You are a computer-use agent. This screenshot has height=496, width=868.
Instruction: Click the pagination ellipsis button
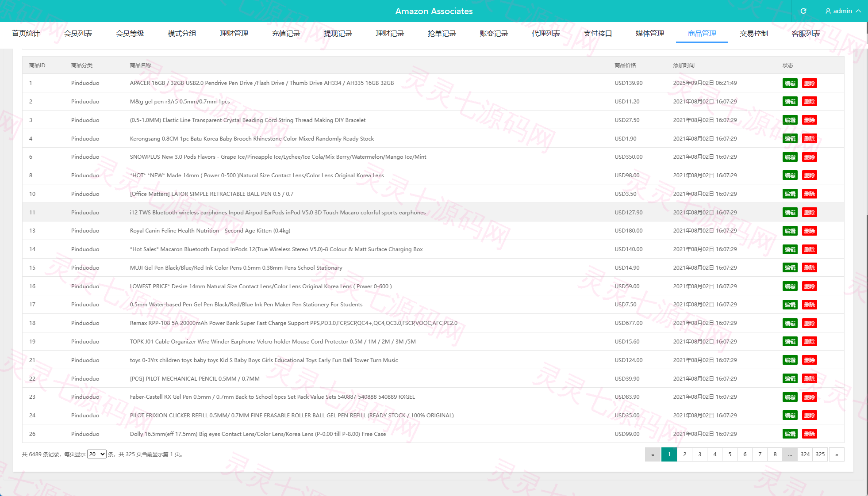tap(790, 454)
